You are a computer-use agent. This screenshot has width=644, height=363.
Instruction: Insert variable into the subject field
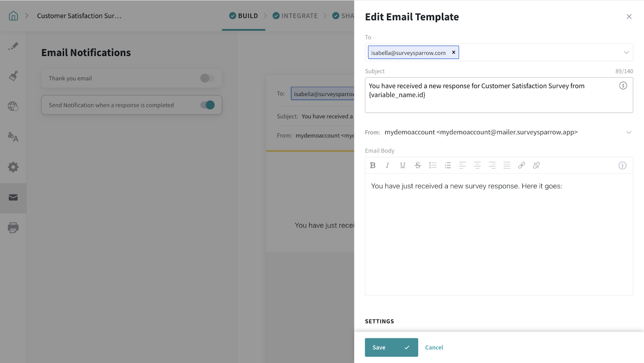(x=623, y=86)
